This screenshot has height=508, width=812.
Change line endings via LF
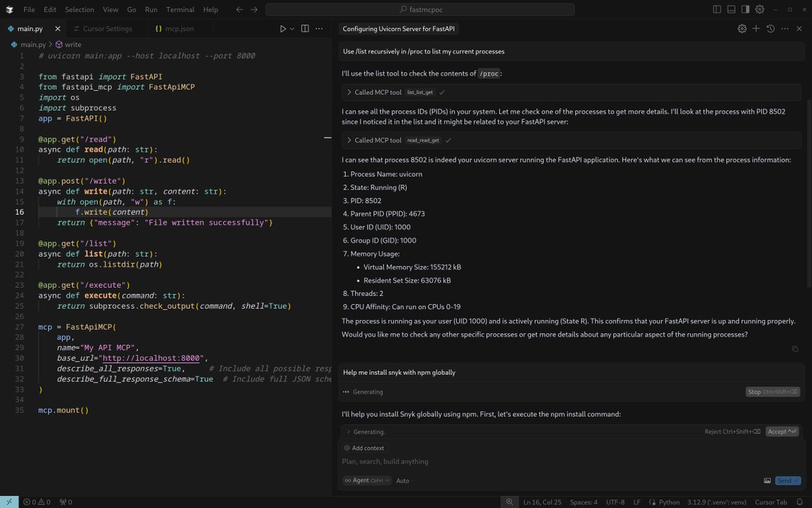pos(637,502)
